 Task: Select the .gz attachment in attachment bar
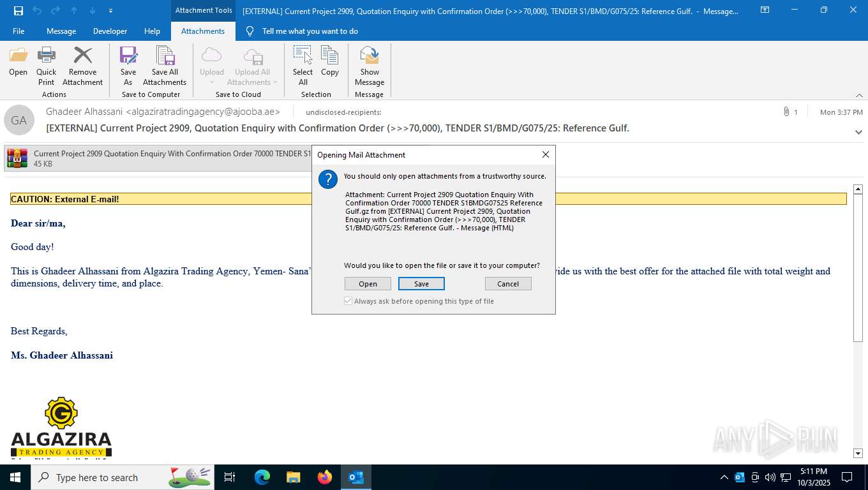(x=158, y=158)
